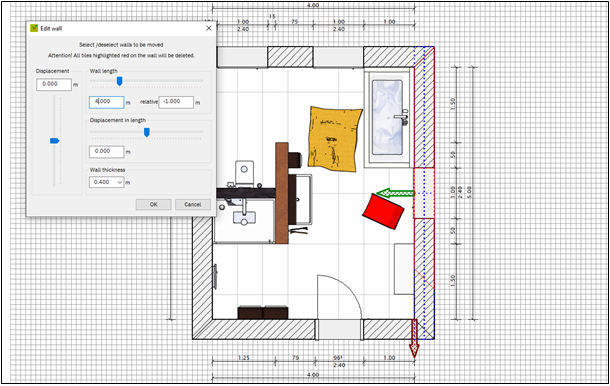The height and width of the screenshot is (386, 610).
Task: Select the red cube object
Action: [x=383, y=211]
